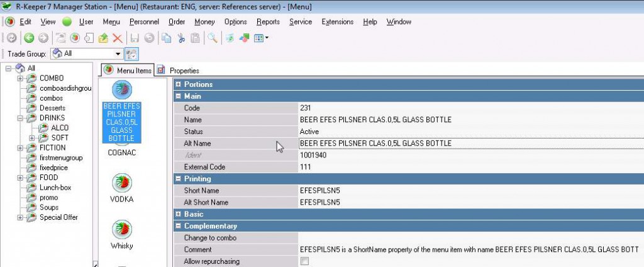Delete item with the red X icon
This screenshot has width=644, height=267.
pyautogui.click(x=118, y=38)
